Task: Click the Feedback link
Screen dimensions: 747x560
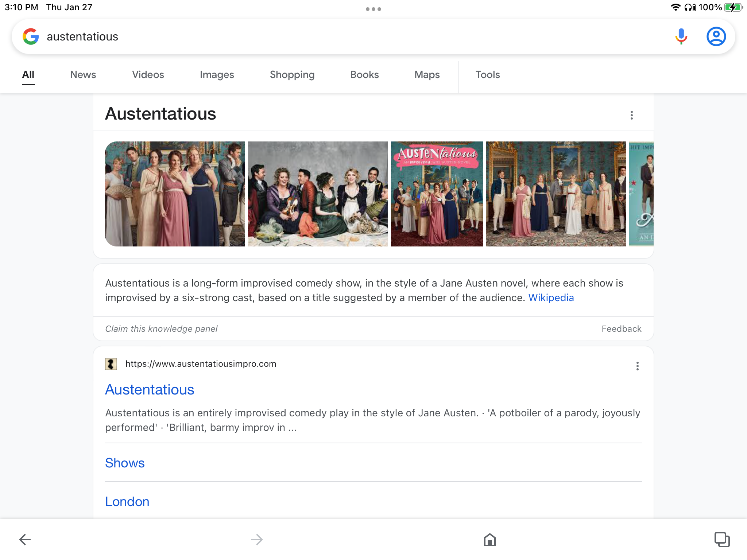Action: click(x=622, y=329)
